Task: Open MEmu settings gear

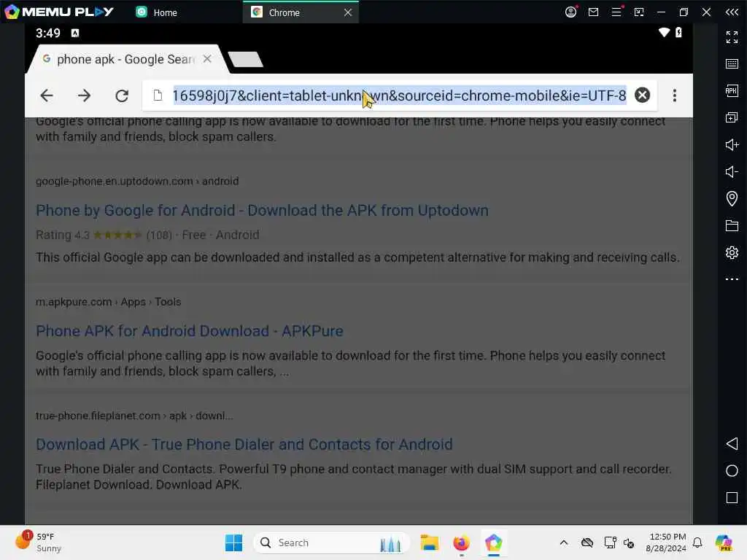Action: (732, 252)
